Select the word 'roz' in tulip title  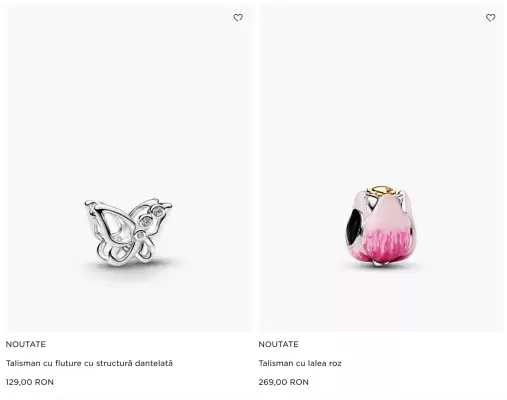[x=335, y=363]
